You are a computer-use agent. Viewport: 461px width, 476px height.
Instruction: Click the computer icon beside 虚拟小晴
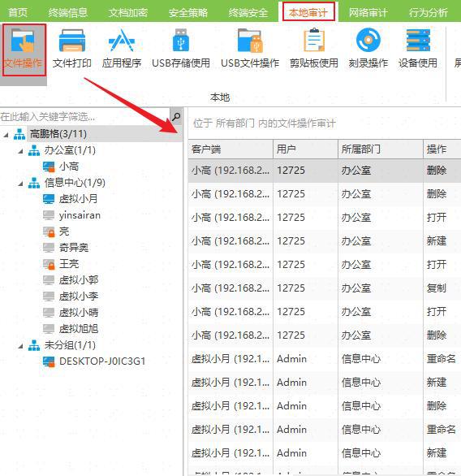click(49, 313)
